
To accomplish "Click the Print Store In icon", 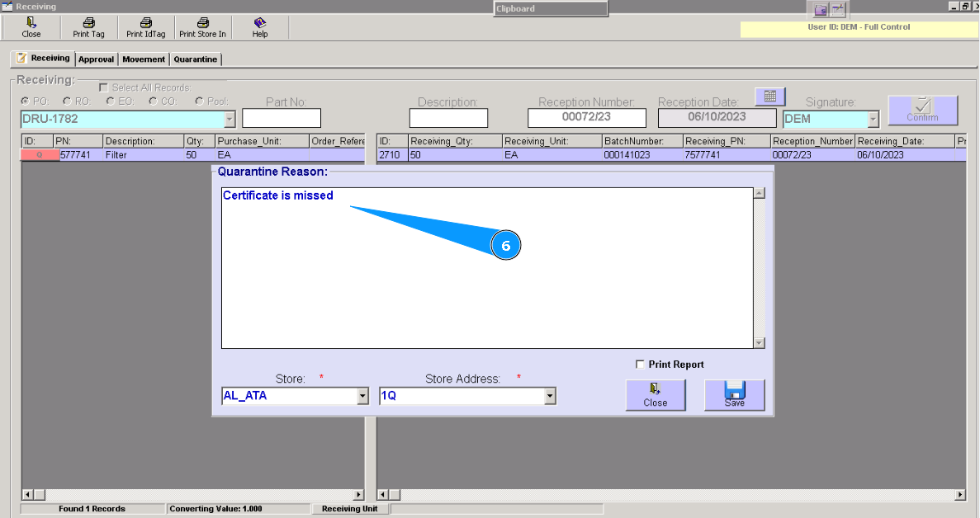I will (x=202, y=27).
